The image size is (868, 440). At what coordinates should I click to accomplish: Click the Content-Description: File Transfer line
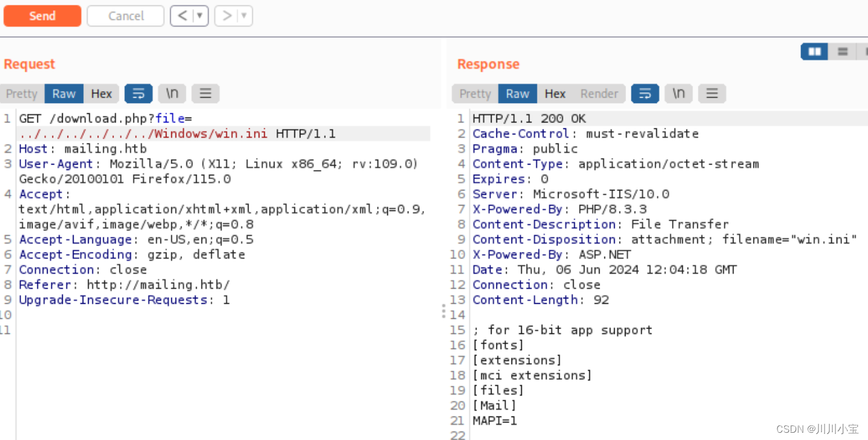tap(600, 224)
